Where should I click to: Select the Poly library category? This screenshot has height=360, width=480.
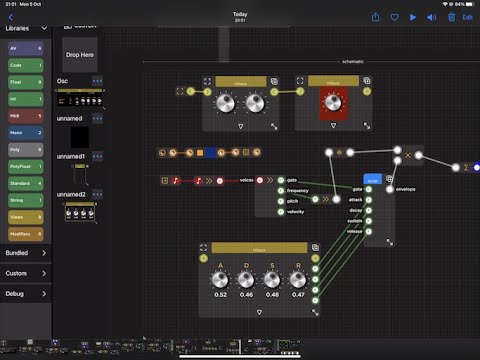point(26,150)
